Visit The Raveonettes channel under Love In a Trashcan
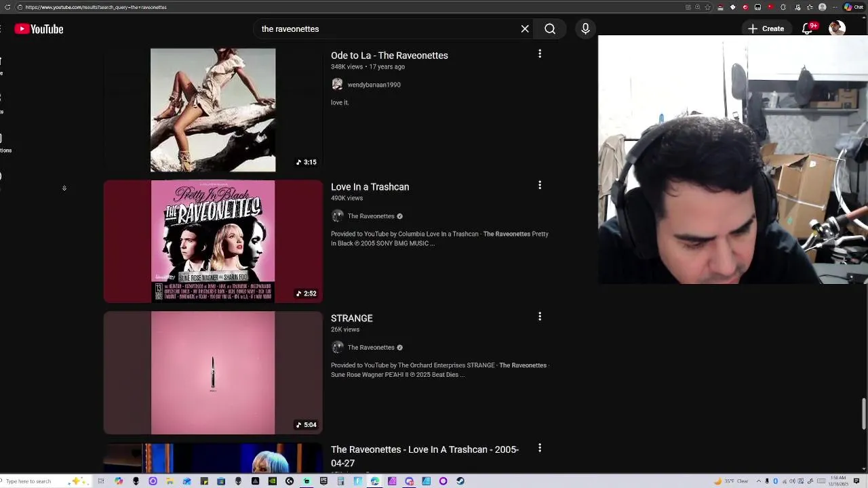 tap(371, 216)
